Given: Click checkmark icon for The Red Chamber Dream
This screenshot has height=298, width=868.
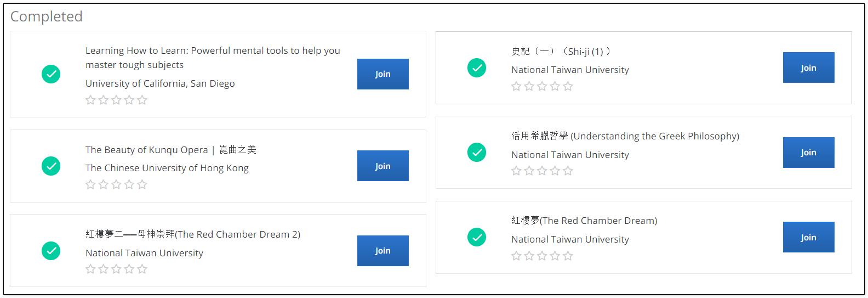Looking at the screenshot, I should click(477, 237).
